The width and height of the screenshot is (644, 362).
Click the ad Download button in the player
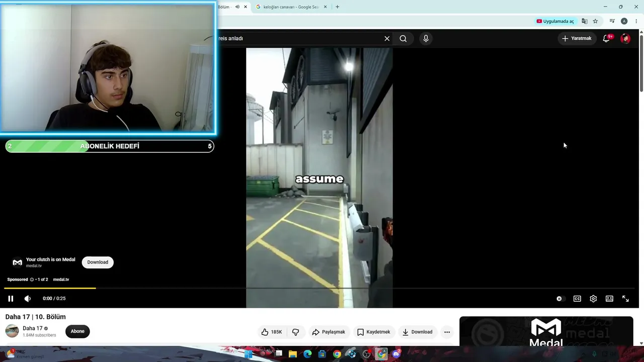[98, 262]
